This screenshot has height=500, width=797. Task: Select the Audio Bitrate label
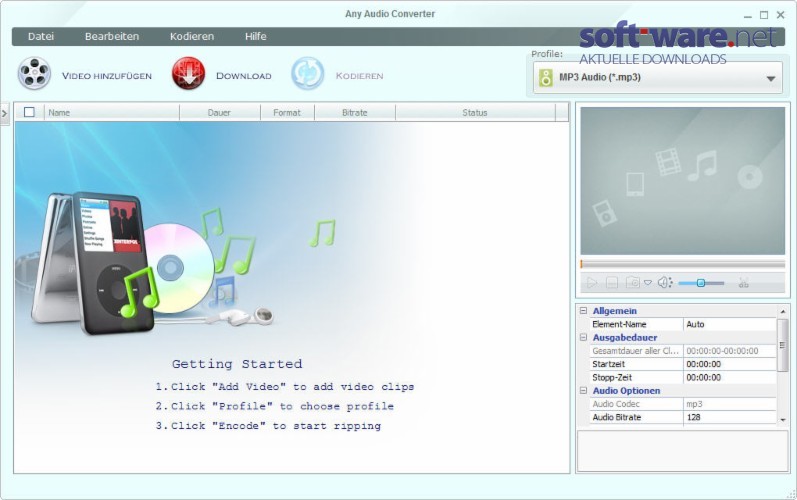(x=617, y=417)
